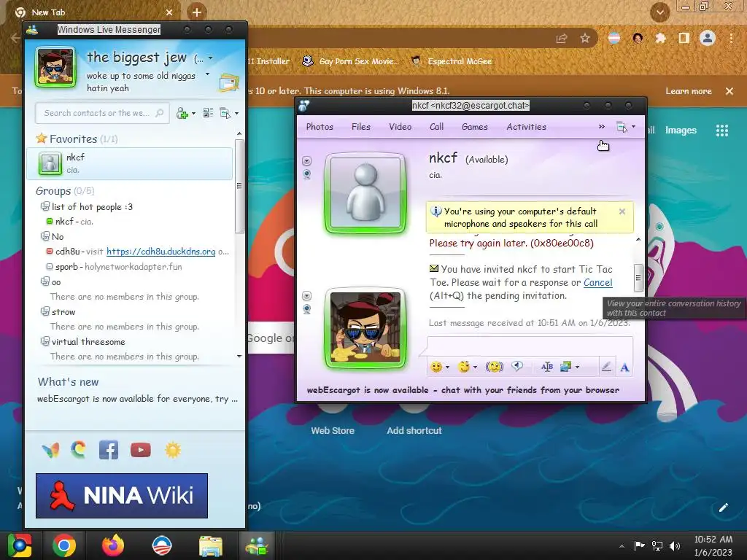The height and width of the screenshot is (560, 747).
Task: Collapse your own display picture arrow
Action: pyautogui.click(x=307, y=296)
